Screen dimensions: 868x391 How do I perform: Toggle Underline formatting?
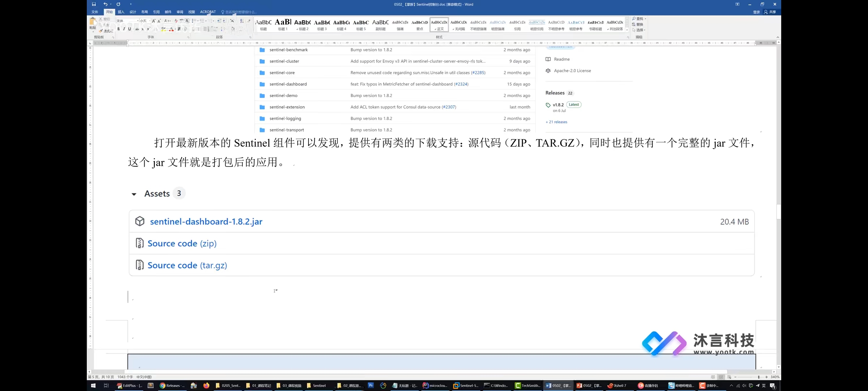tap(129, 29)
